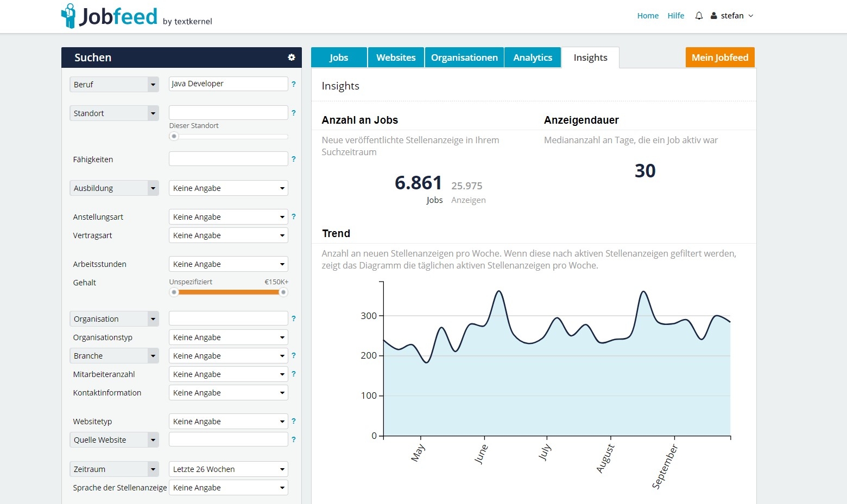Show help icon beside Websitetyp dropdown
The image size is (847, 504).
(x=294, y=421)
